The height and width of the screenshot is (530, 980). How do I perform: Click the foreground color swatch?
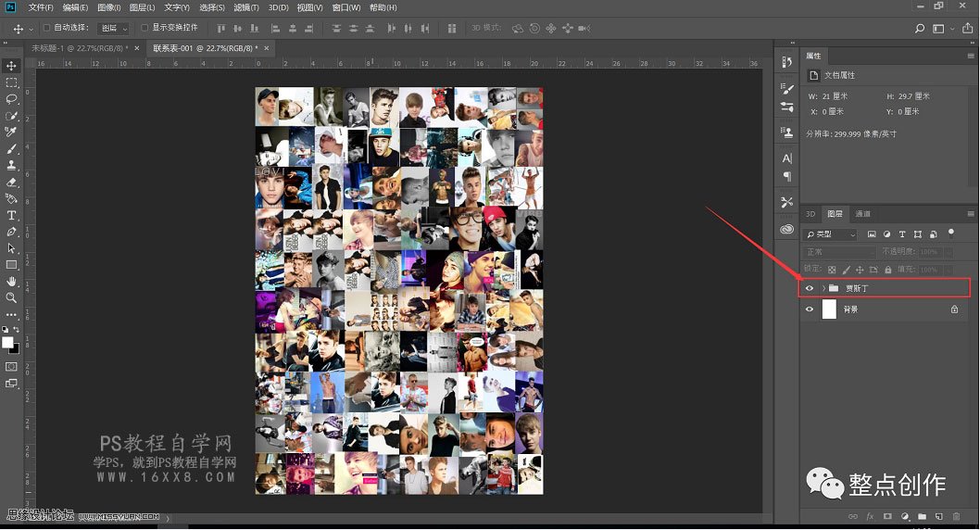(7, 343)
